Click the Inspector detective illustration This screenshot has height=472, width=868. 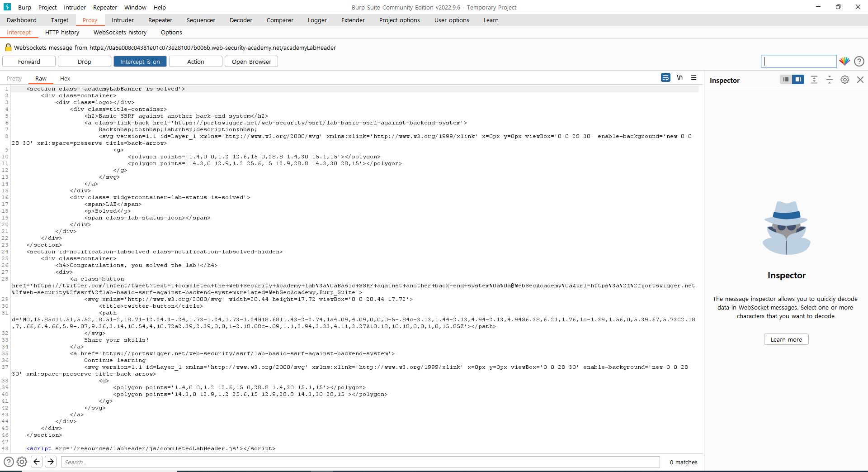click(x=786, y=228)
